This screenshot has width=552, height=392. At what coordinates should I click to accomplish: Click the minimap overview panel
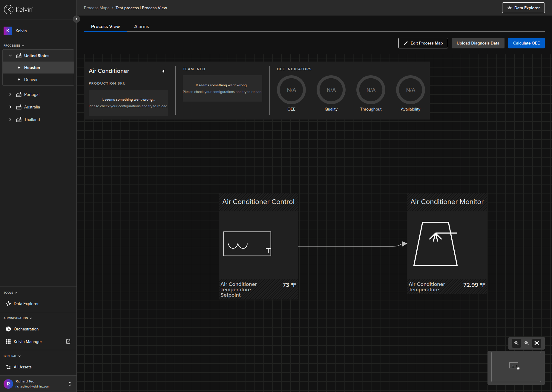coord(515,367)
